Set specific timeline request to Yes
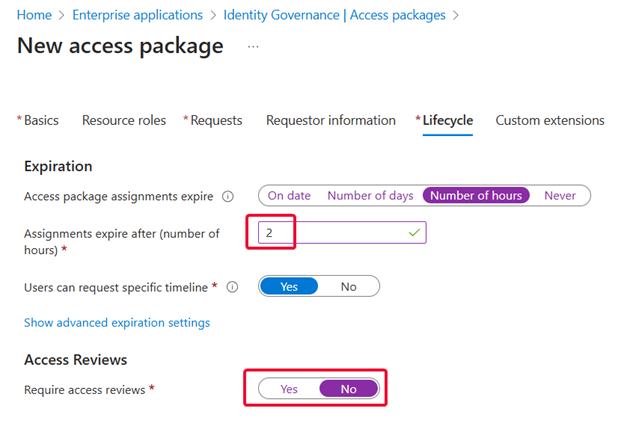The image size is (624, 444). [289, 286]
